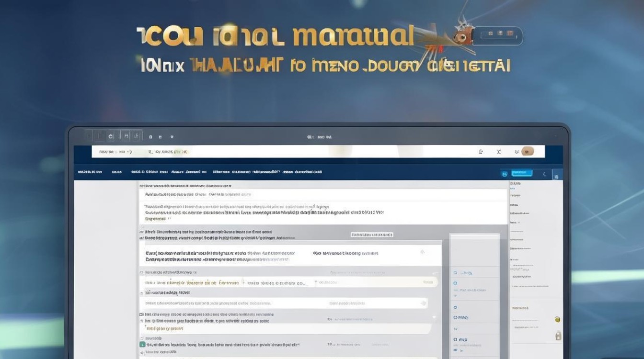
Task: Click the page icon left of crossed-arrows icon
Action: [481, 152]
